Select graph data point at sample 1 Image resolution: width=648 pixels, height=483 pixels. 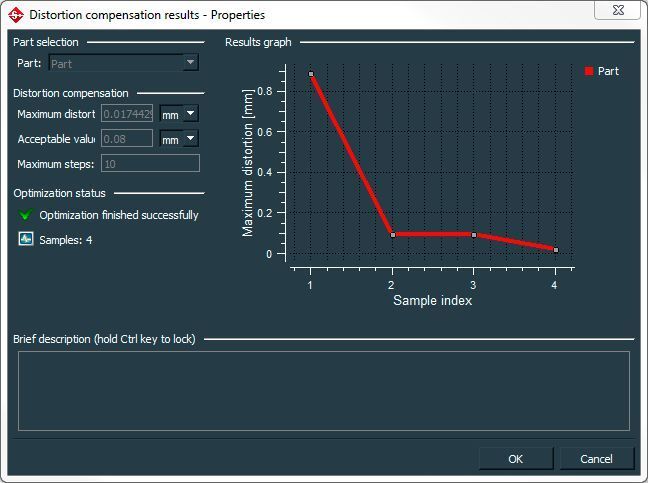[311, 74]
